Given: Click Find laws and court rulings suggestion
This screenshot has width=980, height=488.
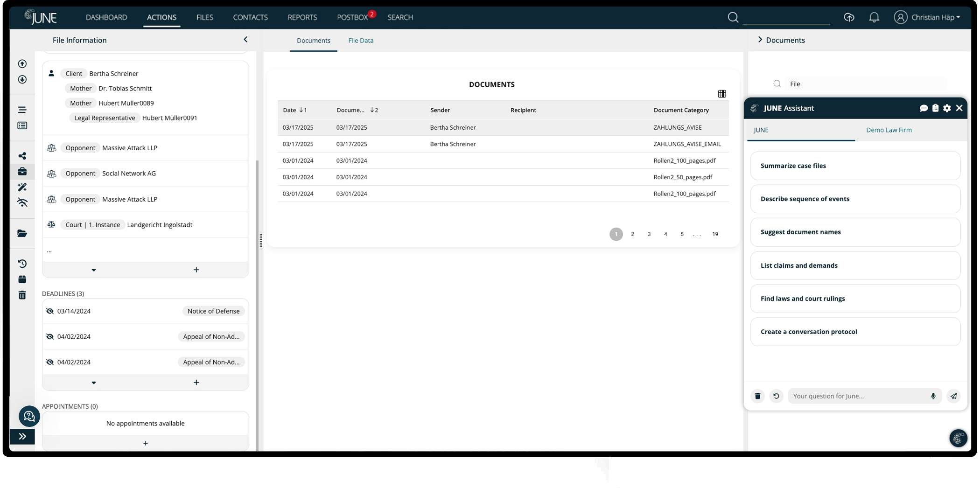Looking at the screenshot, I should [855, 299].
